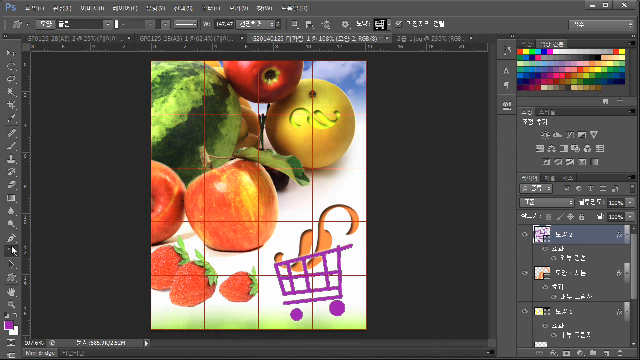Hide the purple cart layer

tap(524, 234)
